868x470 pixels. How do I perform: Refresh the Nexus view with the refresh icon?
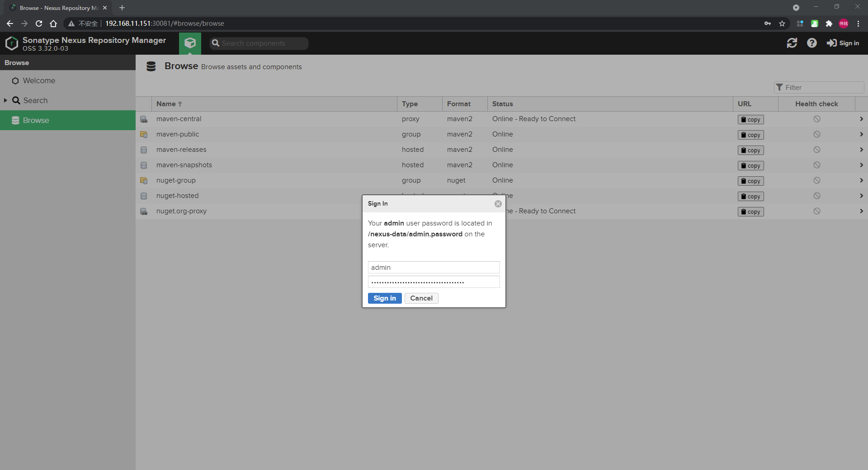point(792,43)
